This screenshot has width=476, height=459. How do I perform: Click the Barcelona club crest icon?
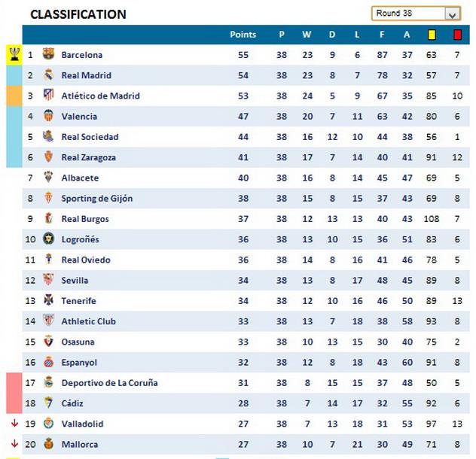48,55
